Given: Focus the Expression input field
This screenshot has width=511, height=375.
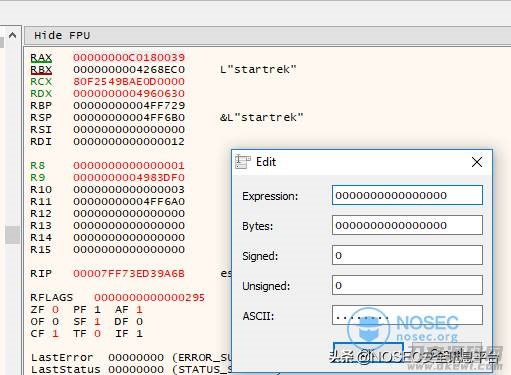Looking at the screenshot, I should (407, 195).
